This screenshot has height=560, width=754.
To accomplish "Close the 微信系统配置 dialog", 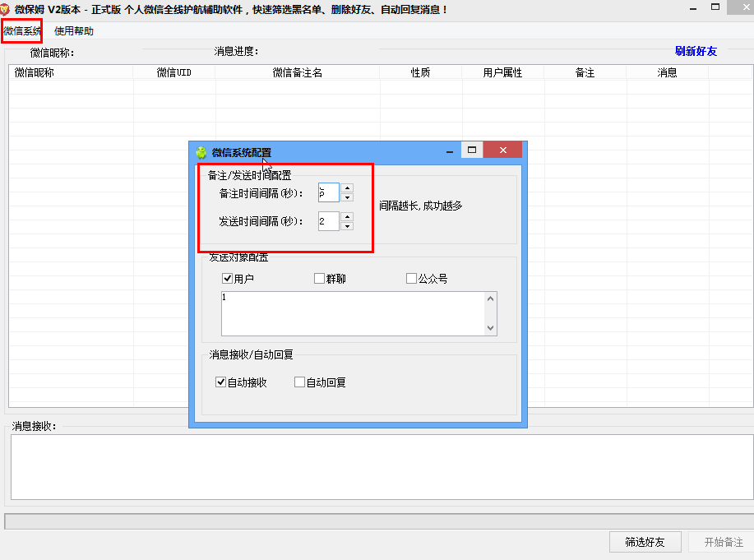I will [x=502, y=150].
